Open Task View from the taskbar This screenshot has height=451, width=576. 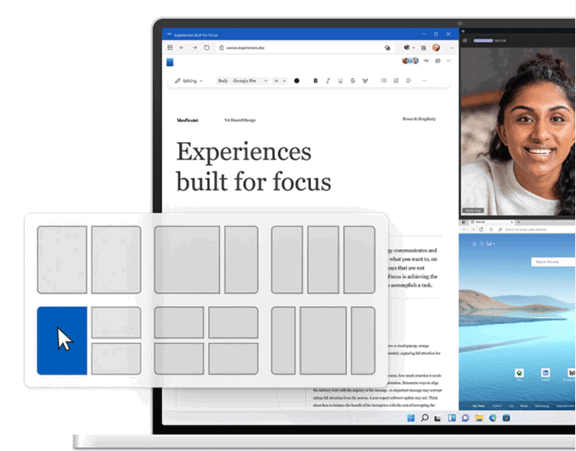[x=438, y=418]
